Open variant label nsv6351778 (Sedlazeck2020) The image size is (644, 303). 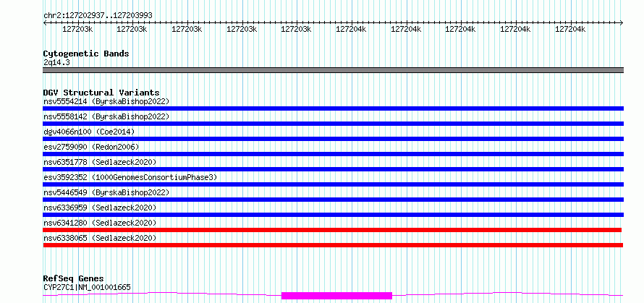(x=100, y=162)
